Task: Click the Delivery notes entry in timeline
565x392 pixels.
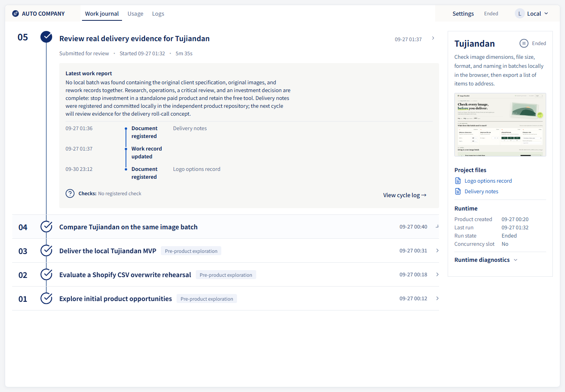Action: (190, 128)
